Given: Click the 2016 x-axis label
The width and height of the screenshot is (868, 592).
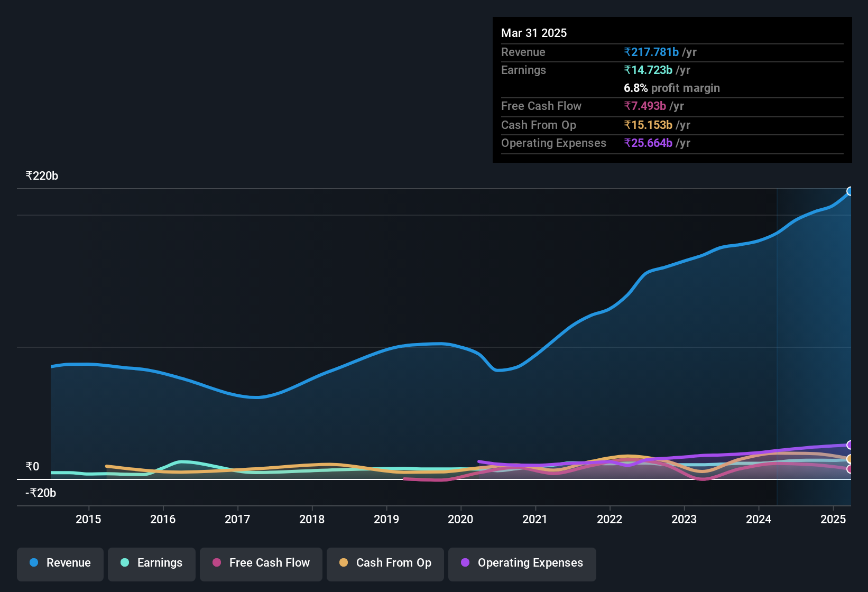Looking at the screenshot, I should pos(163,519).
